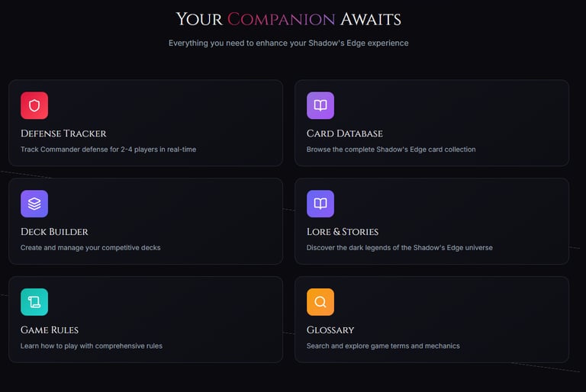
Task: Click the "Everything you need to enhance" subtitle
Action: pos(288,43)
